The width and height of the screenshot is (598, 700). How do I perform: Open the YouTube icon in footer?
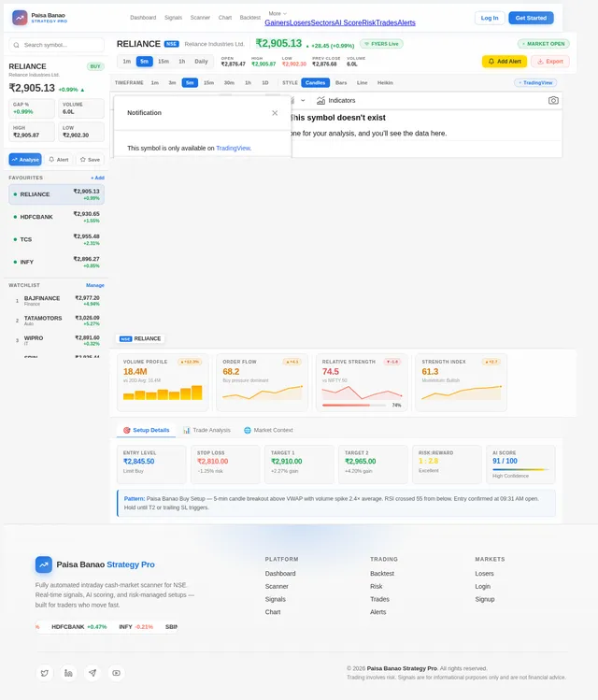click(x=116, y=673)
